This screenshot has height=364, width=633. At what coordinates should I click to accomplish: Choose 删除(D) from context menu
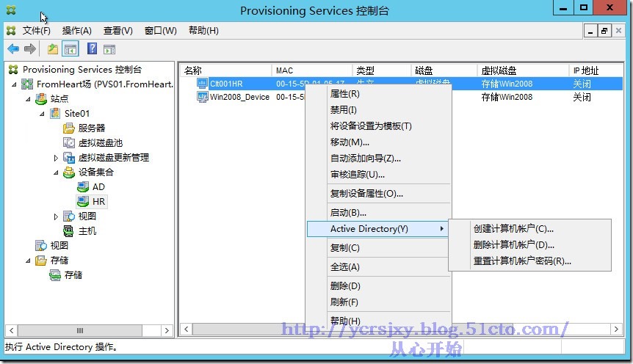pyautogui.click(x=378, y=285)
